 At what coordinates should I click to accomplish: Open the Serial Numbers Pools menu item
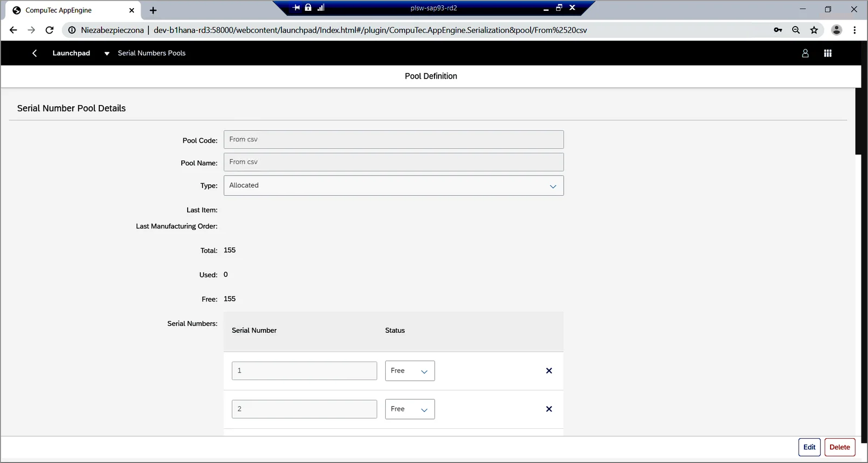pos(151,53)
